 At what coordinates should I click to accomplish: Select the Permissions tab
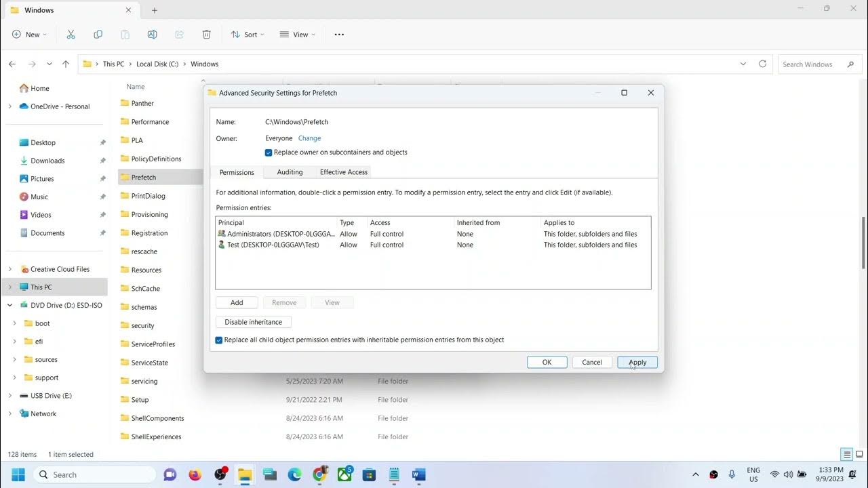tap(237, 172)
